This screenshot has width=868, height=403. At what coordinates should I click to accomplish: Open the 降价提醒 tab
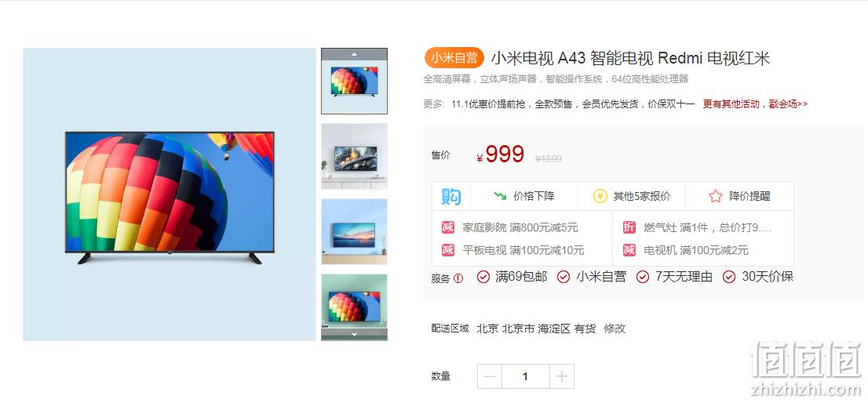pos(739,196)
